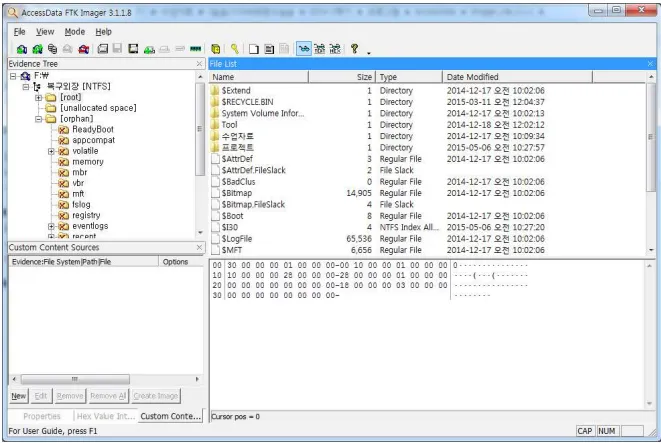Click the Remove All button

pos(108,396)
